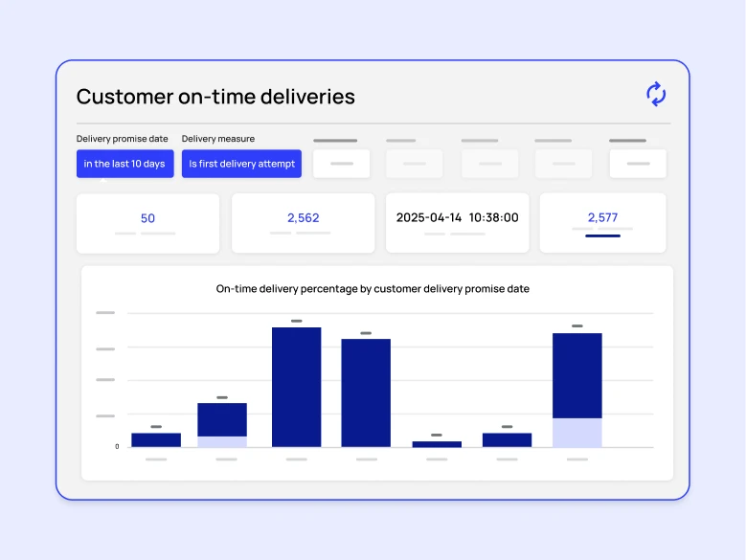Select the KPI card showing 2,562
Image resolution: width=746 pixels, height=560 pixels.
pos(303,223)
